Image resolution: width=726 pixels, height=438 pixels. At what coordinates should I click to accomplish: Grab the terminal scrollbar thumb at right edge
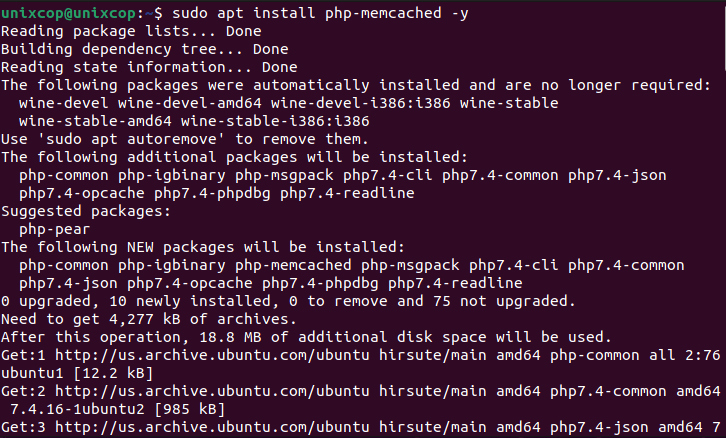(724, 36)
